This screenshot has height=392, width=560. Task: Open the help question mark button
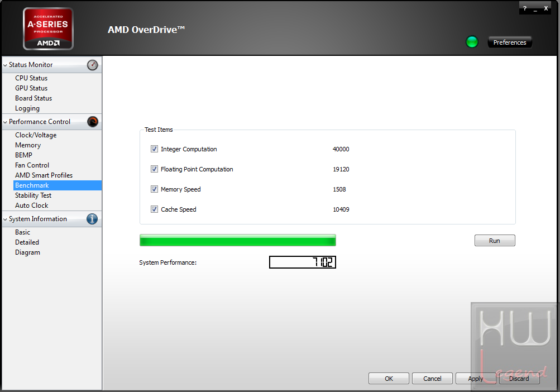coord(525,8)
